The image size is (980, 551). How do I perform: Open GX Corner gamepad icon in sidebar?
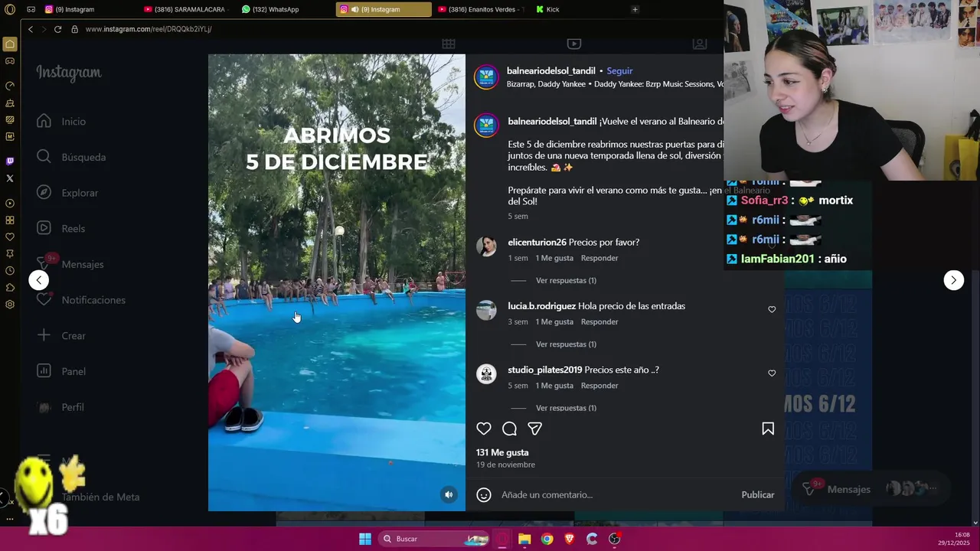pyautogui.click(x=10, y=61)
